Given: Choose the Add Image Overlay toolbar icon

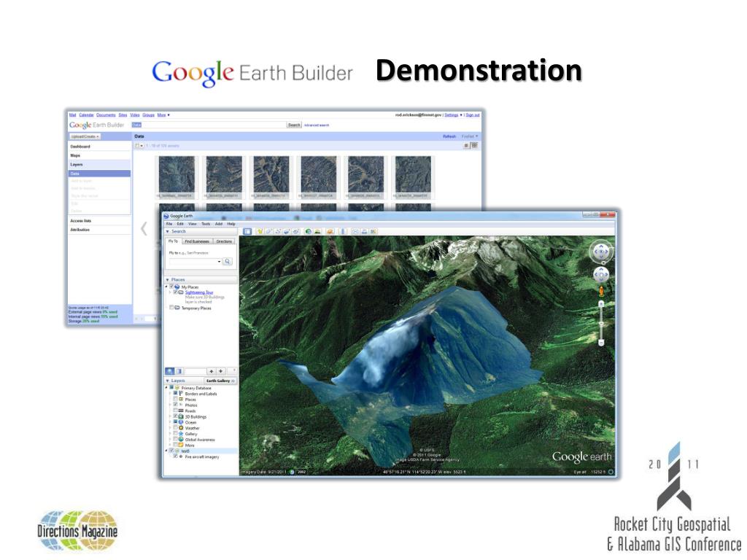Looking at the screenshot, I should 287,231.
